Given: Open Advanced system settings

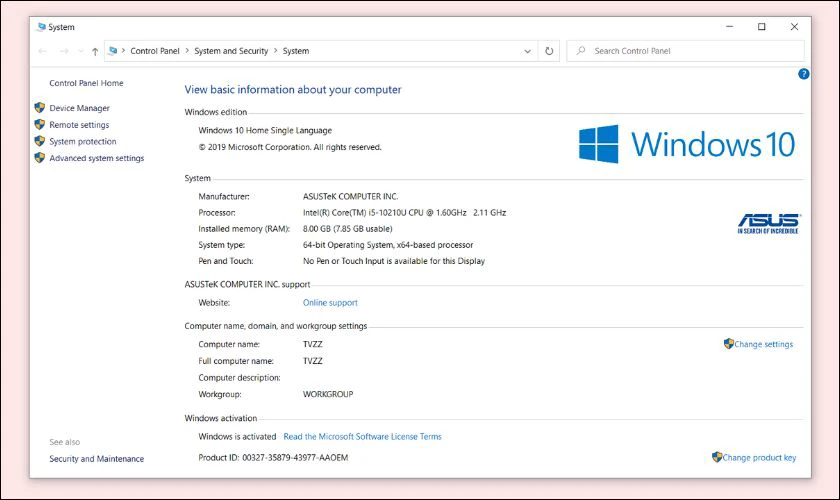Looking at the screenshot, I should point(96,158).
